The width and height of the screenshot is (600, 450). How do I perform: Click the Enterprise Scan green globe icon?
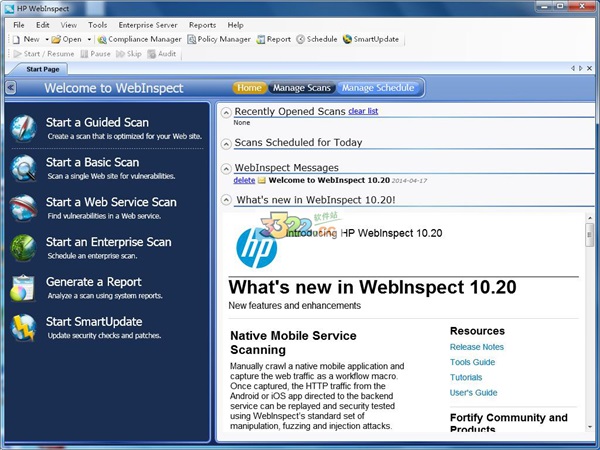pos(23,248)
